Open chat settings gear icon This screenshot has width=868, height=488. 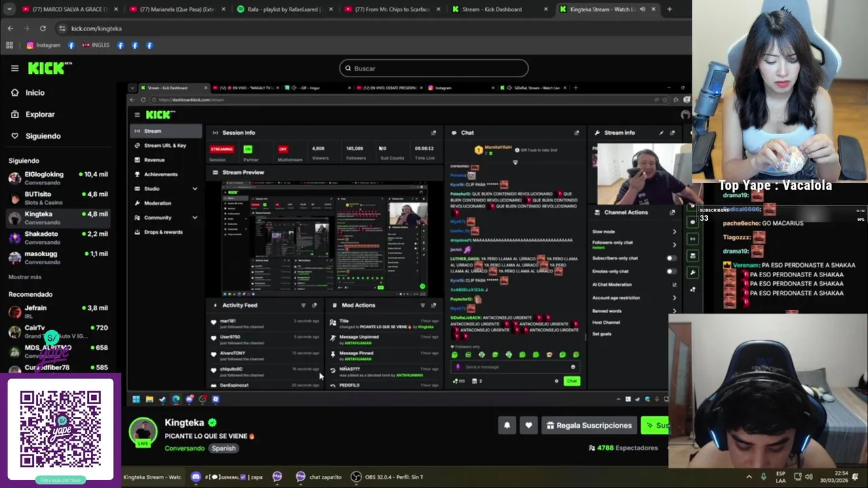557,381
